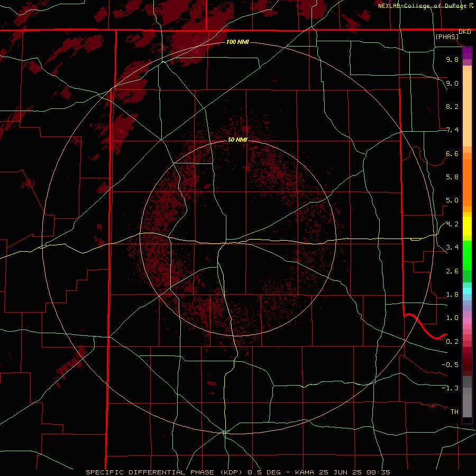Click the NEXLAB-College of DuPage logo icon
The image size is (476, 476).
coord(471,5)
